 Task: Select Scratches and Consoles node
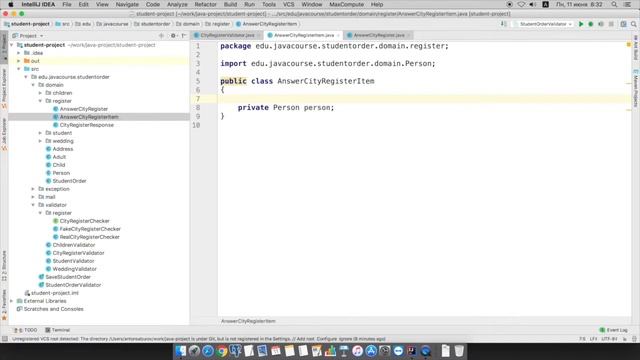[50, 309]
